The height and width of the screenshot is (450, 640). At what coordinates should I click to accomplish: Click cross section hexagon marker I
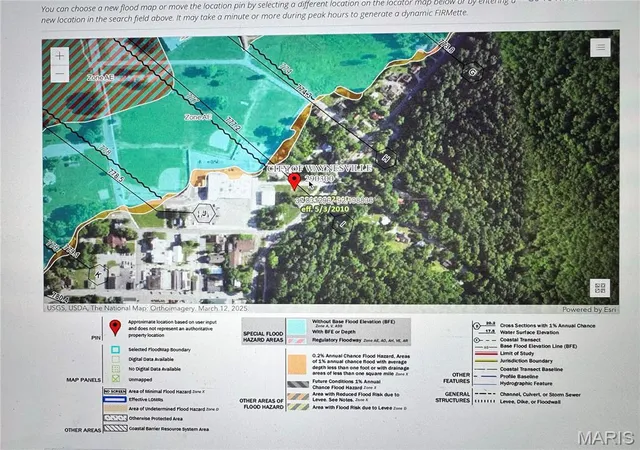pos(343,223)
